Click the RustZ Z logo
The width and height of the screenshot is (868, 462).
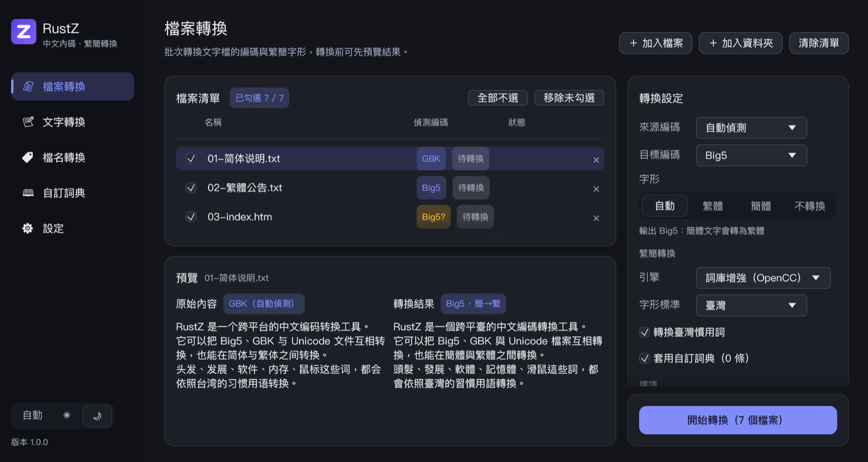(x=24, y=32)
